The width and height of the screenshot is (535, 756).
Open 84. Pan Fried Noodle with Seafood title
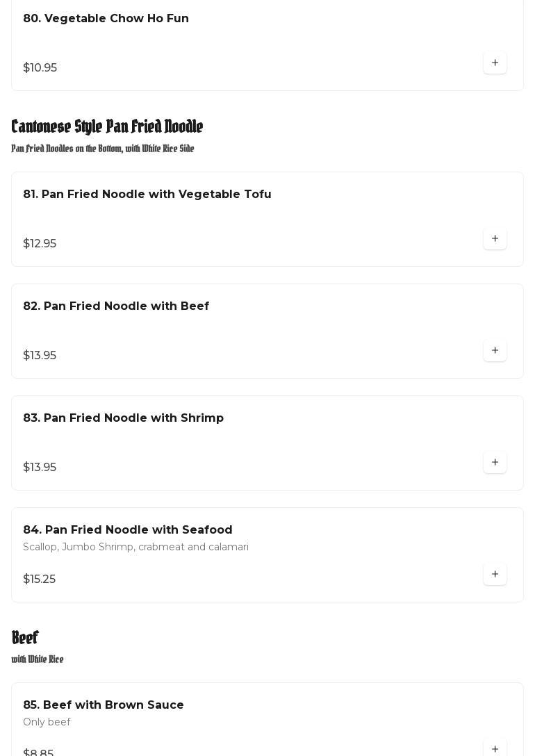click(127, 530)
